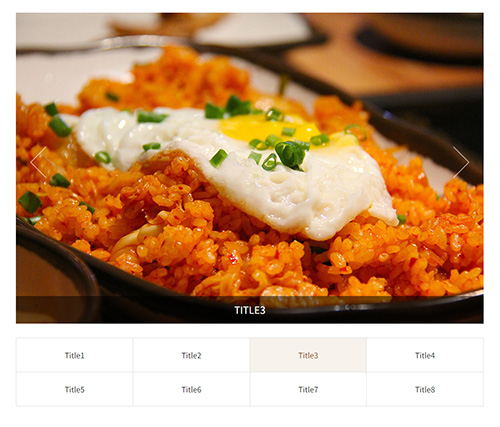Click the highlighted Title3 tab
The height and width of the screenshot is (427, 500).
(x=308, y=355)
